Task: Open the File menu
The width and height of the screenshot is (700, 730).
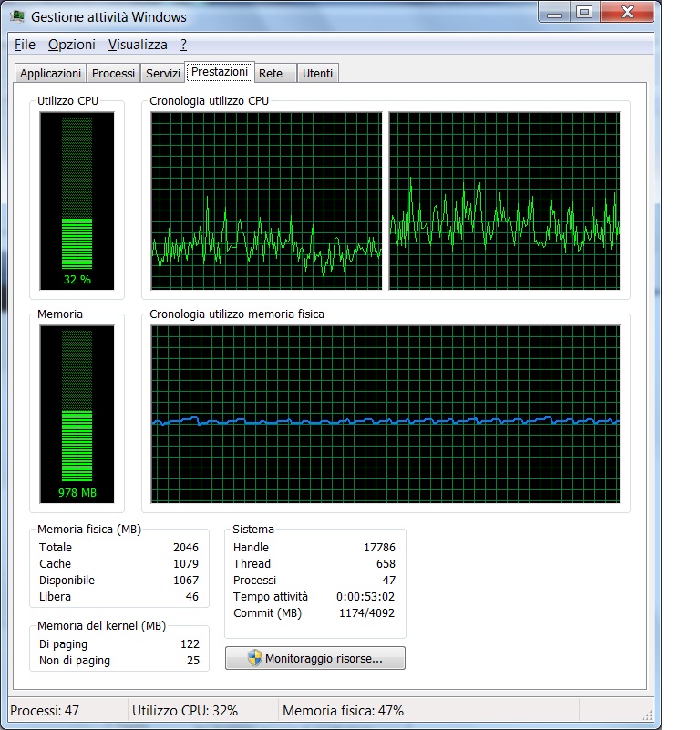Action: (25, 45)
